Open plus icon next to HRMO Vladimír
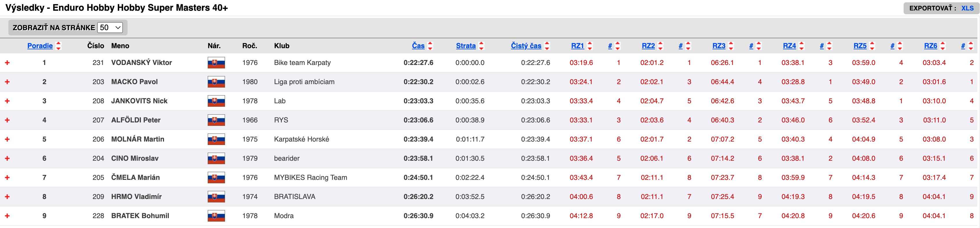The width and height of the screenshot is (980, 228). coord(7,197)
